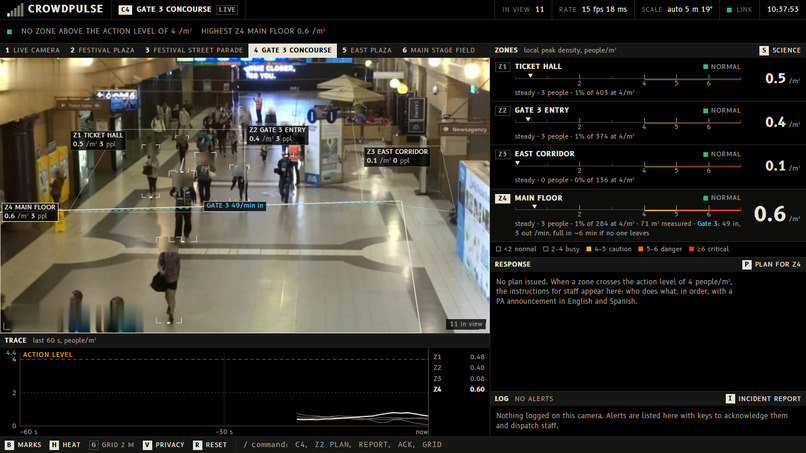Click the yellow 4–5 caution legend swatch
The width and height of the screenshot is (806, 453).
tap(589, 249)
